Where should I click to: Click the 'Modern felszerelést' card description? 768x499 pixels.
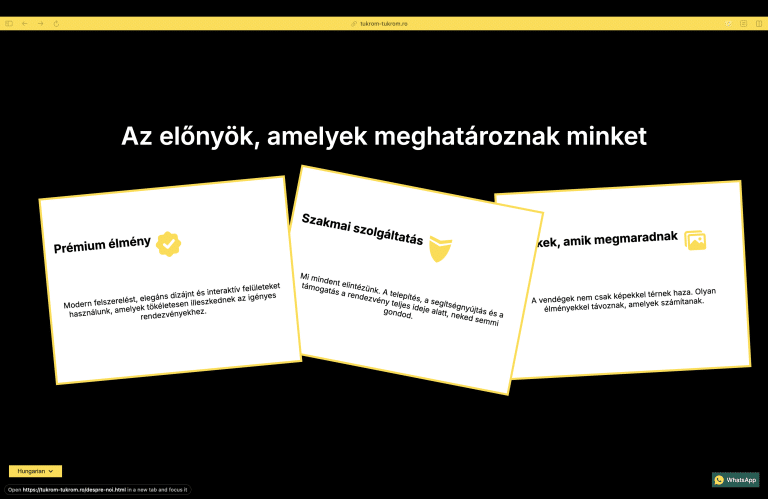(172, 301)
